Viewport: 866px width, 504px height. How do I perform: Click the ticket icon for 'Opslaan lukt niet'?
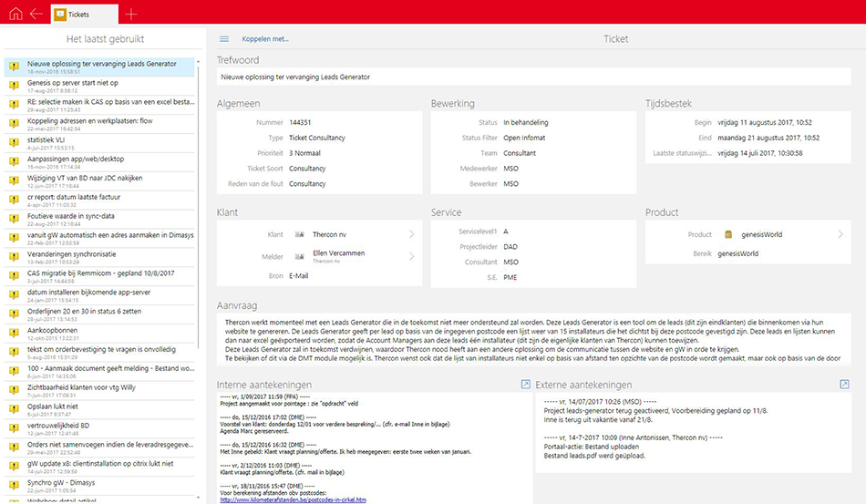point(14,409)
